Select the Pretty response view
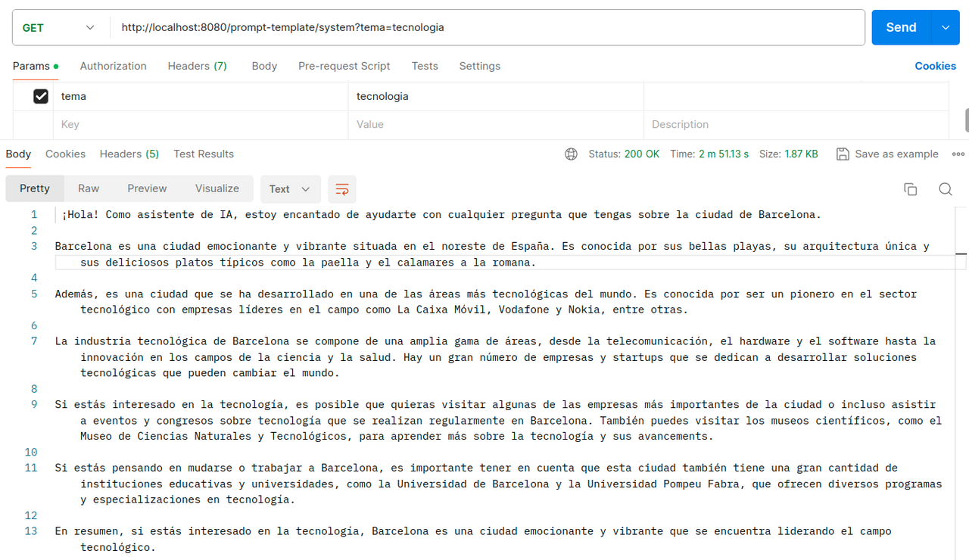The image size is (969, 560). click(x=35, y=188)
